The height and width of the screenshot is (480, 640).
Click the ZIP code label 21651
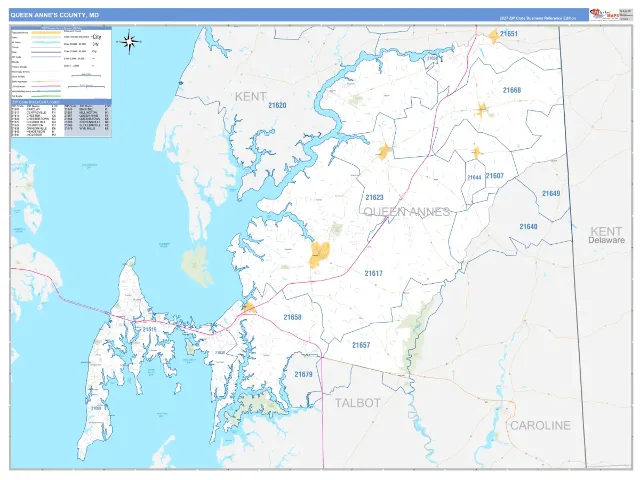click(509, 34)
